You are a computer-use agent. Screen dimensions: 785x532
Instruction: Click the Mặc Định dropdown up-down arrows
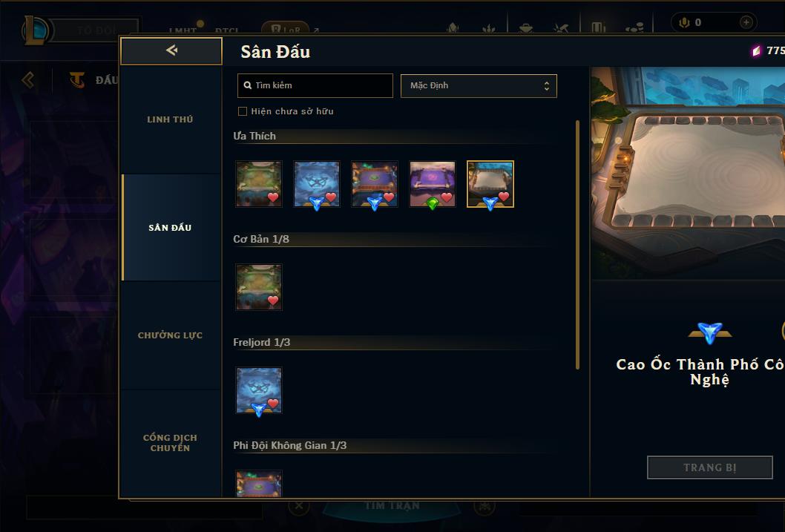547,86
